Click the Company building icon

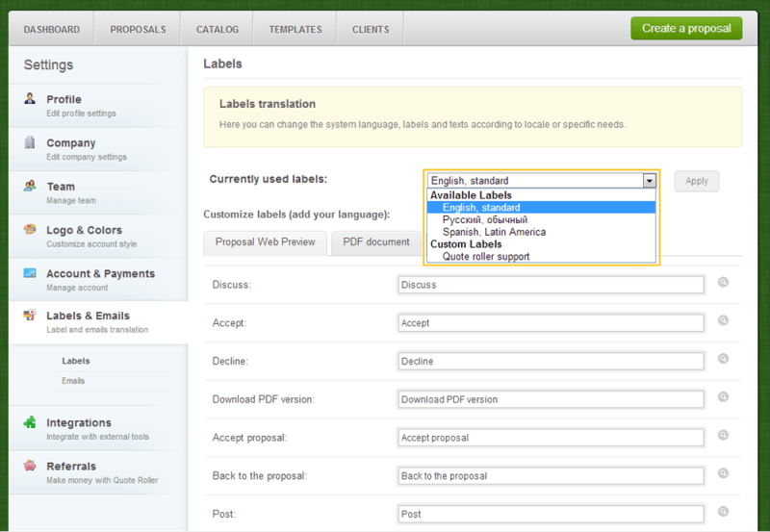(30, 142)
